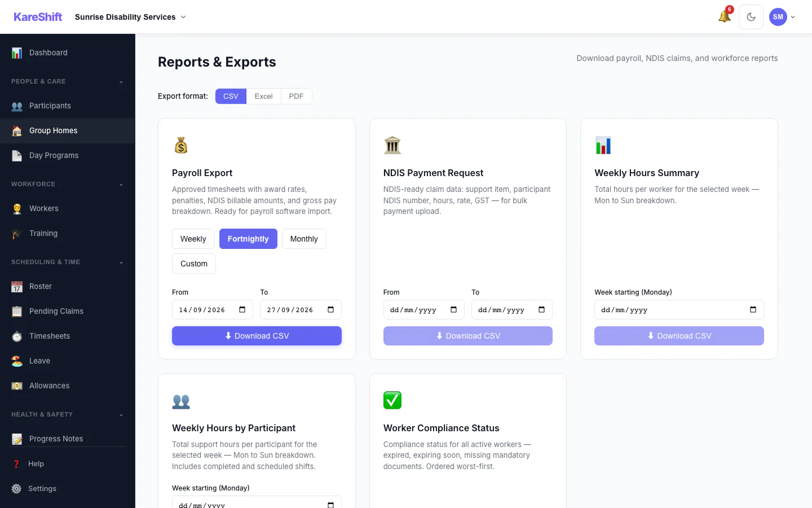Click the SM user avatar
812x508 pixels.
pyautogui.click(x=778, y=17)
